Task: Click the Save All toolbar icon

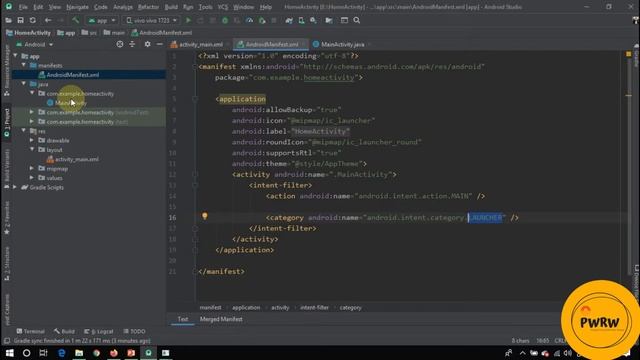Action: point(20,20)
